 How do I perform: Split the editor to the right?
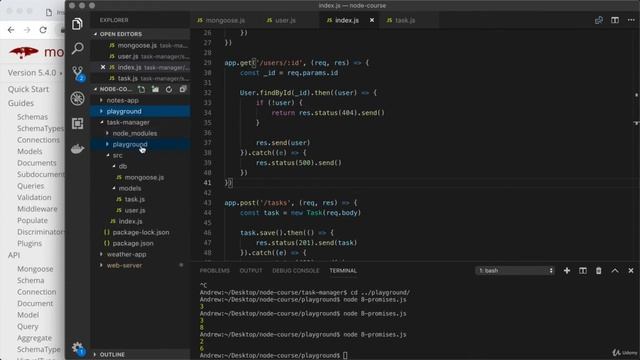(x=615, y=20)
